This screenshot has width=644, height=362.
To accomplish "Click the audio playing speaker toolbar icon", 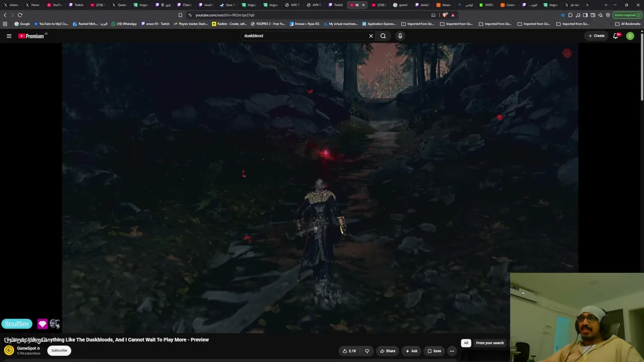I will [562, 15].
